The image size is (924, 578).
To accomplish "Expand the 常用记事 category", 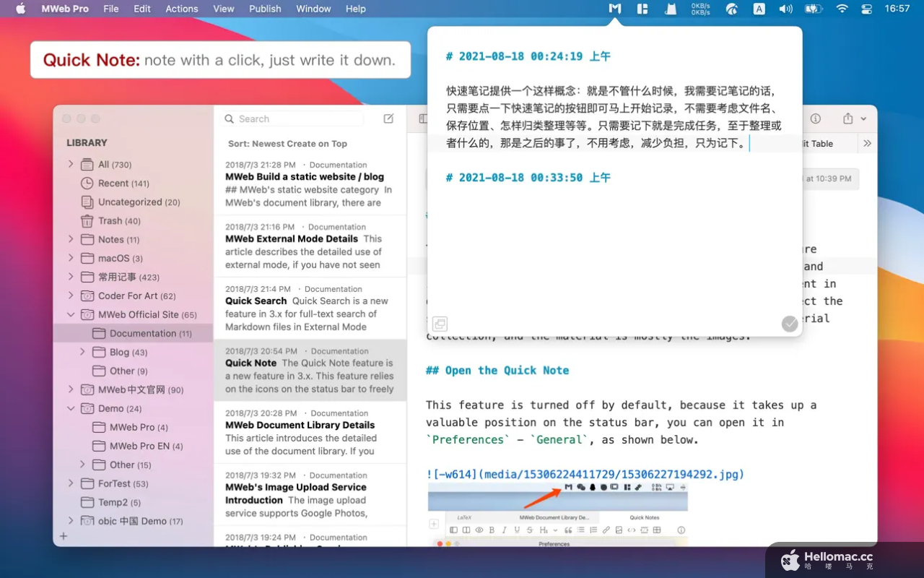I will (71, 277).
